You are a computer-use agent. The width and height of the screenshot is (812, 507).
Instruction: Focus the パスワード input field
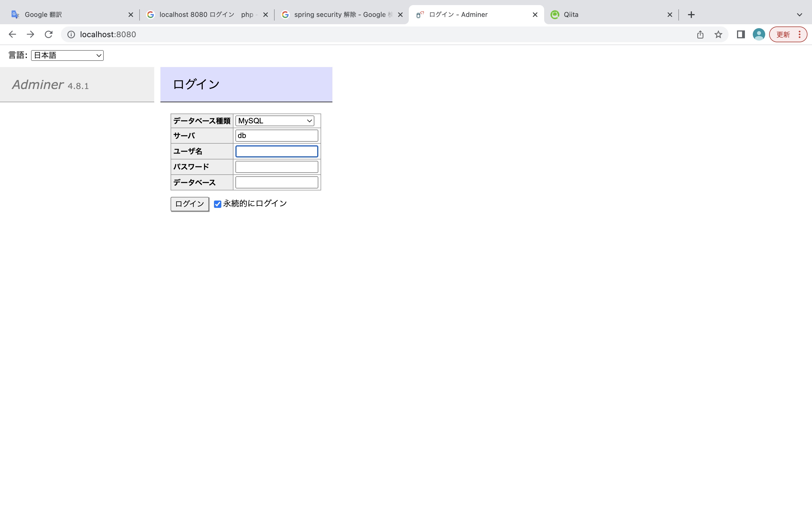coord(277,167)
